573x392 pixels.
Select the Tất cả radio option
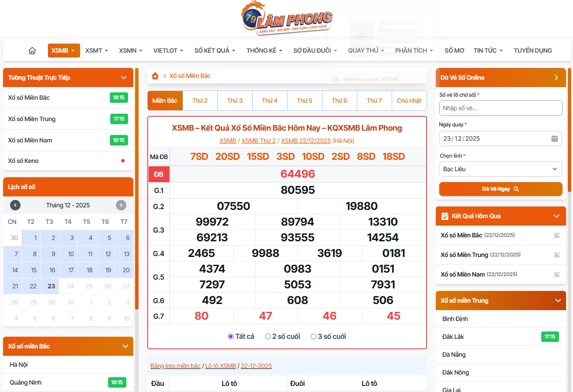click(231, 336)
